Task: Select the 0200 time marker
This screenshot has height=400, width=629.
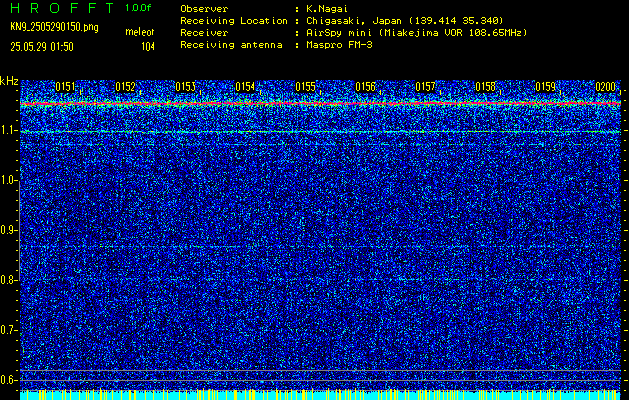Action: point(605,87)
